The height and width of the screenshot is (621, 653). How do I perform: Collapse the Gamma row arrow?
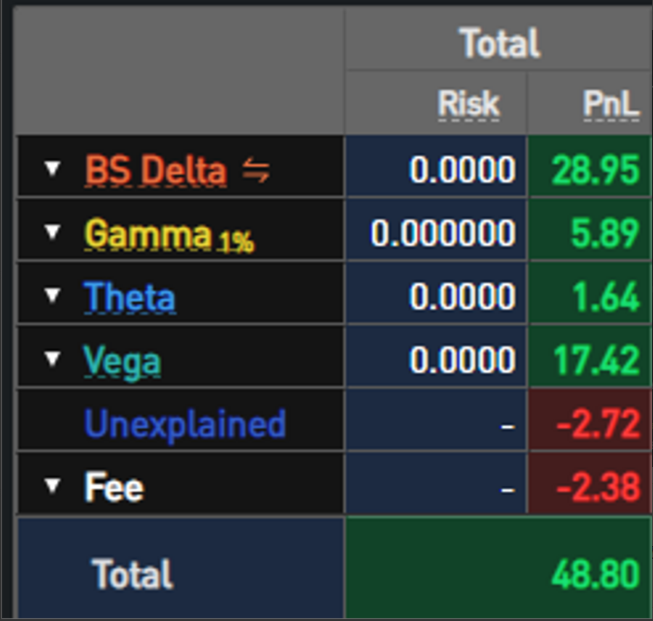point(53,234)
